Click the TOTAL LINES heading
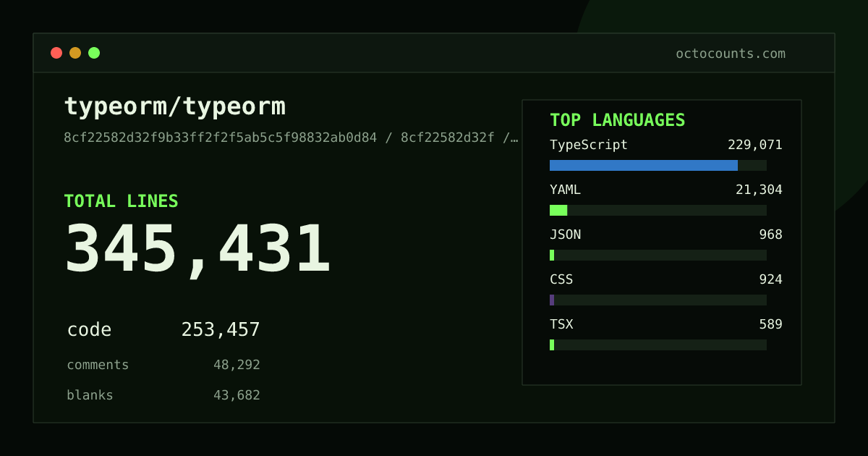The height and width of the screenshot is (456, 868). pos(121,201)
